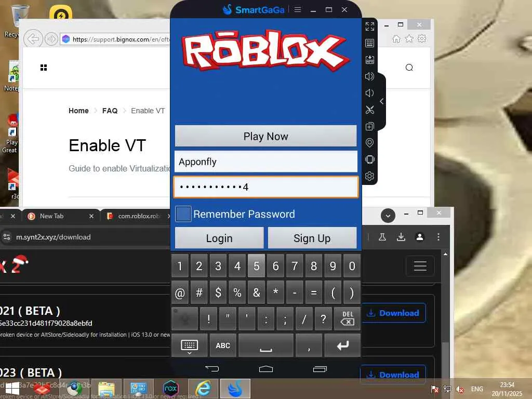Toggle SmartGaGa fullscreen mode icon

point(370,26)
